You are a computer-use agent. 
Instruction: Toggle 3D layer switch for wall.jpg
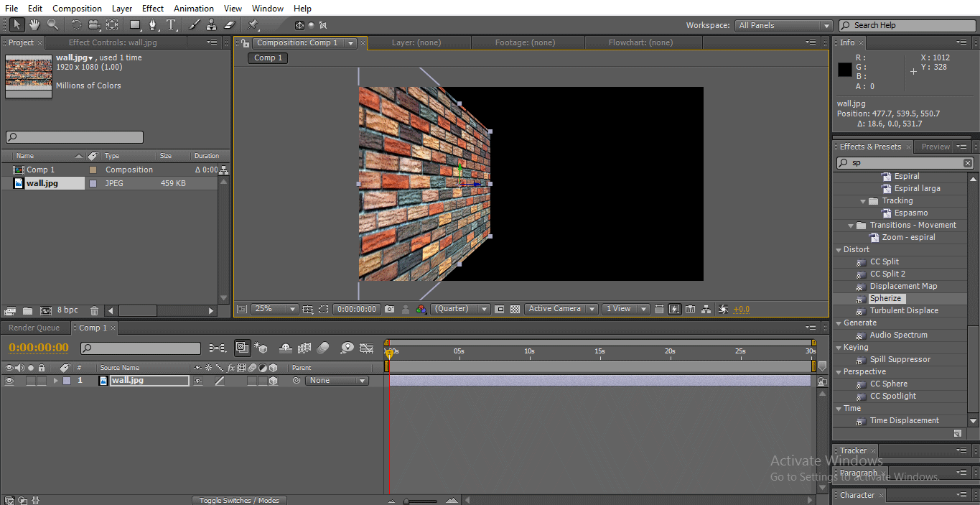[273, 381]
